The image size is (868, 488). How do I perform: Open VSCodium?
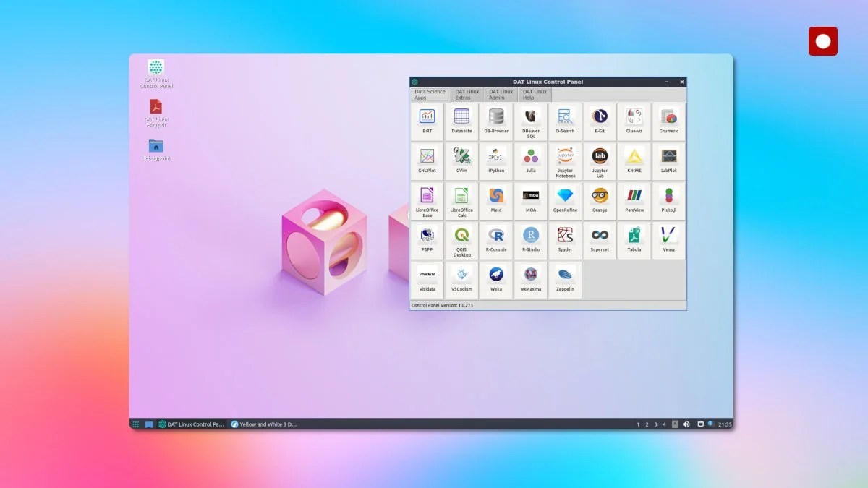coord(461,281)
